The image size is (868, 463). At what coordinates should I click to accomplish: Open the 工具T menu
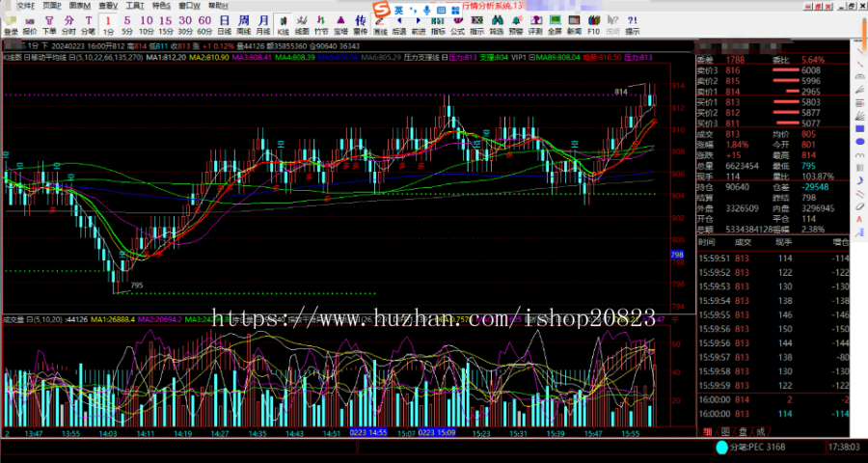135,6
